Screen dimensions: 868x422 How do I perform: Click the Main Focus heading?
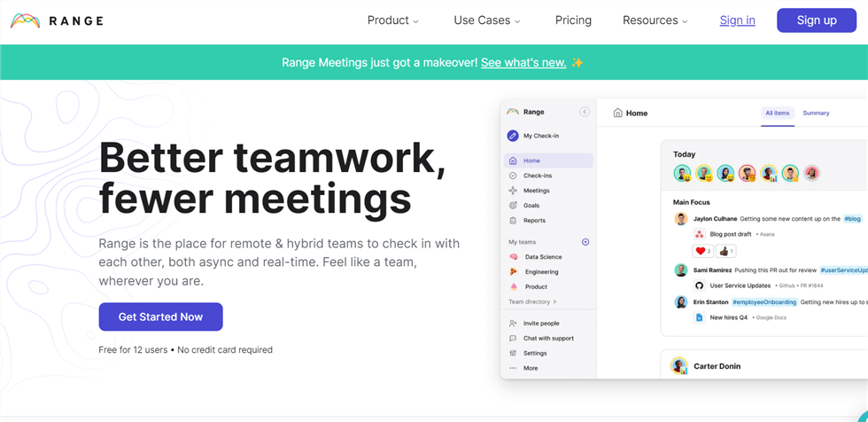click(x=692, y=203)
